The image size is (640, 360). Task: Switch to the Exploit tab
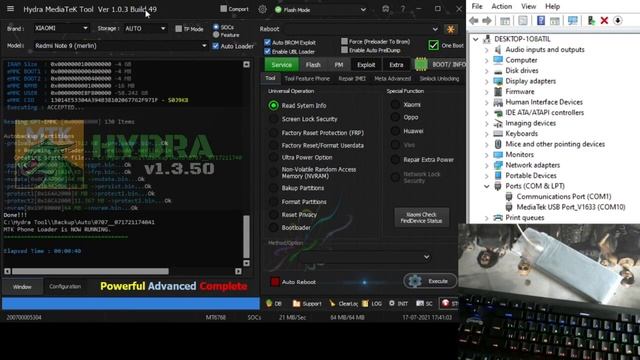pos(366,64)
